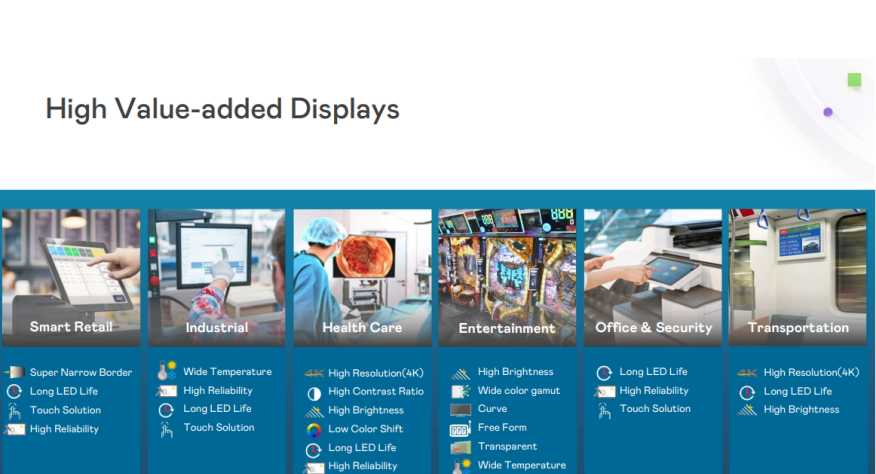Click the 'Transportation' label
This screenshot has height=474, width=876.
[x=798, y=328]
